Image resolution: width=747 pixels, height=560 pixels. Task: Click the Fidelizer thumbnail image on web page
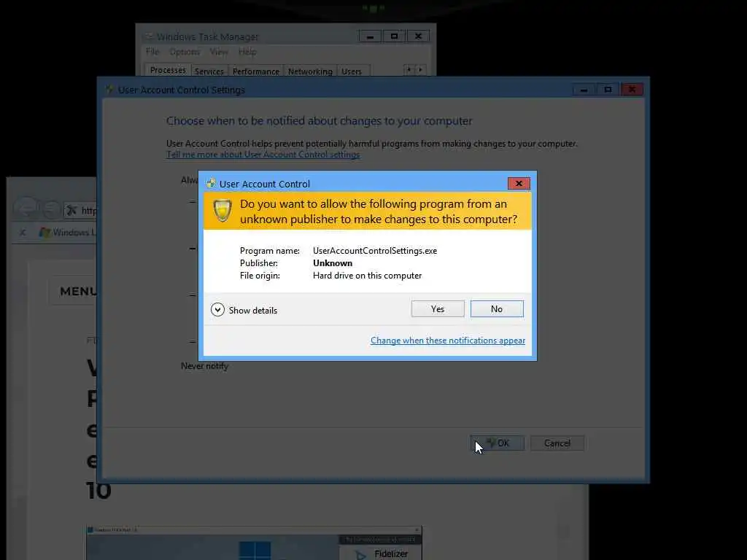pyautogui.click(x=254, y=542)
